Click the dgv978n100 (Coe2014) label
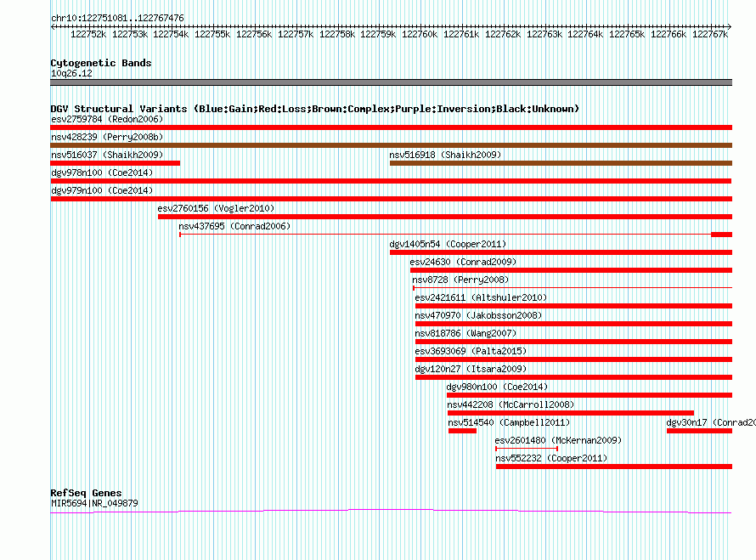756x560 pixels. (x=102, y=173)
